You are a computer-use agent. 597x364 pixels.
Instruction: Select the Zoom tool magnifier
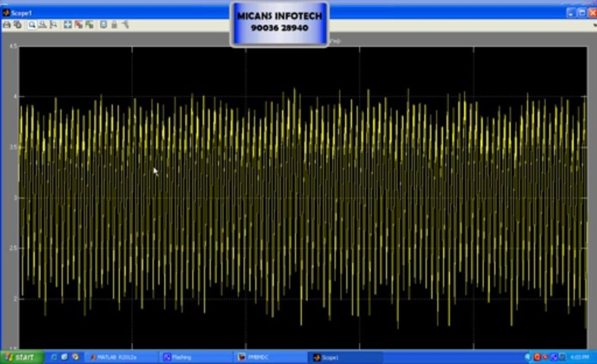32,25
